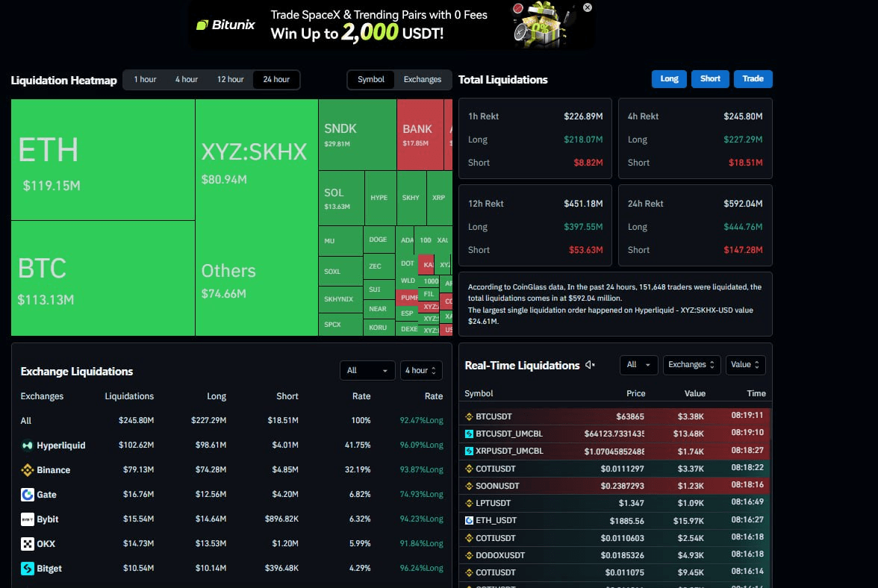Viewport: 878px width, 588px height.
Task: Click the Binance exchange logo
Action: (27, 470)
